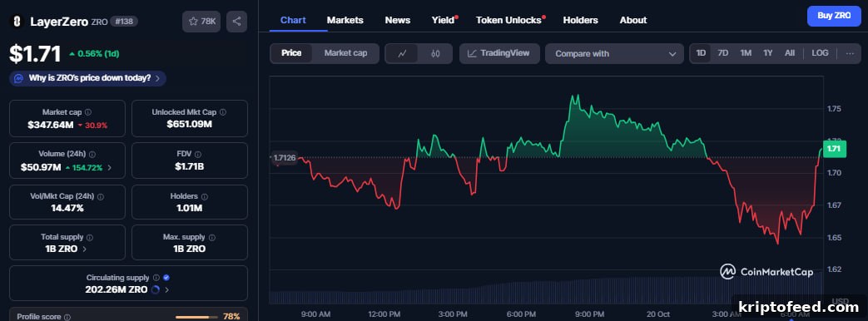Click the Market cap info icon
The height and width of the screenshot is (321, 868).
pos(88,111)
